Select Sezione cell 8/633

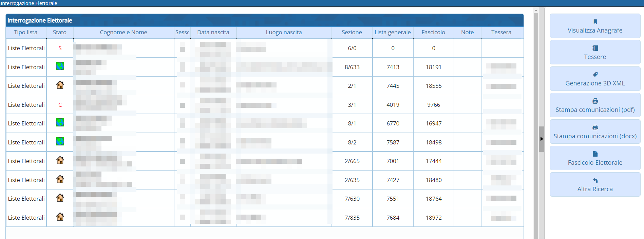point(352,67)
